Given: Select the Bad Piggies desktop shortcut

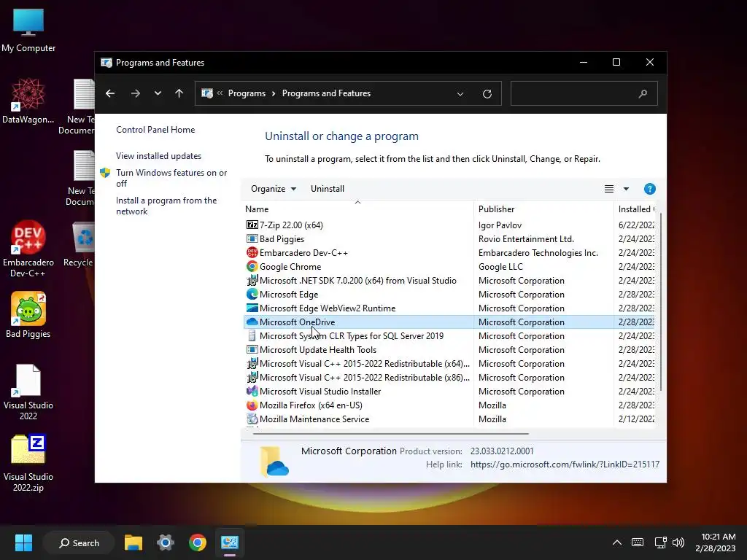Looking at the screenshot, I should (28, 315).
